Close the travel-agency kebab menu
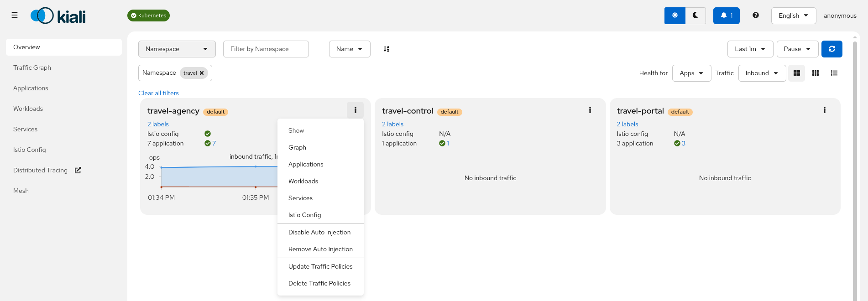This screenshot has width=868, height=301. point(355,110)
